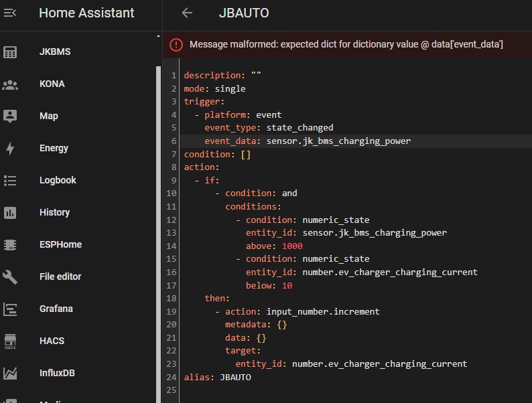Image resolution: width=532 pixels, height=403 pixels.
Task: Open the Logbook list icon
Action: click(x=10, y=180)
